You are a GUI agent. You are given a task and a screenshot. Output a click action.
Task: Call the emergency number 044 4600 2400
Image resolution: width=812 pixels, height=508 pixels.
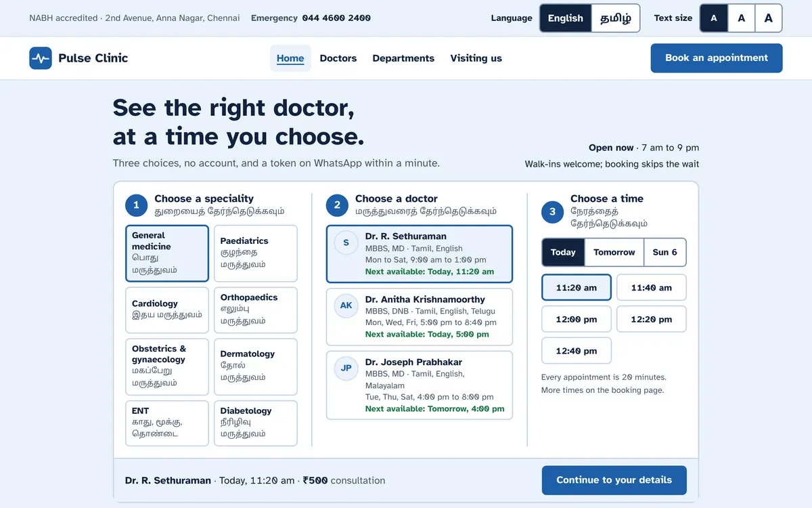tap(336, 18)
